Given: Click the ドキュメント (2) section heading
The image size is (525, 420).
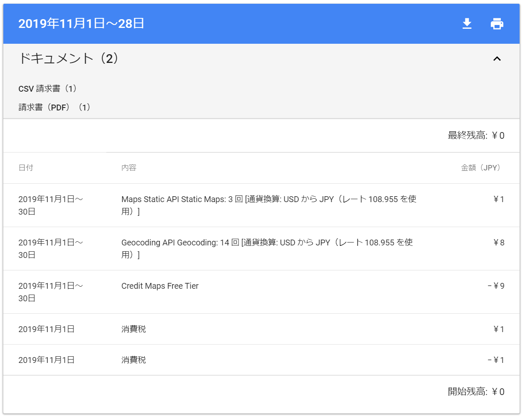Looking at the screenshot, I should [69, 59].
